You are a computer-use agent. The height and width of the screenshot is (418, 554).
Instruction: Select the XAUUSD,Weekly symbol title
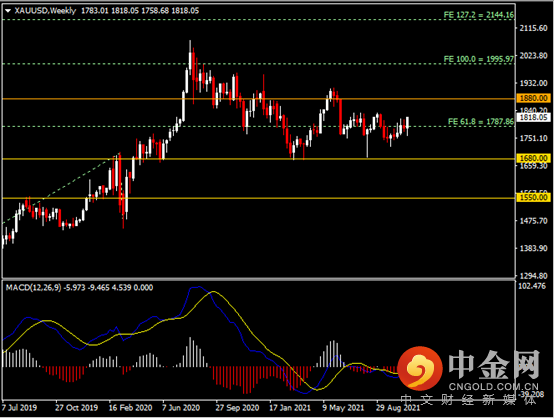pyautogui.click(x=45, y=11)
